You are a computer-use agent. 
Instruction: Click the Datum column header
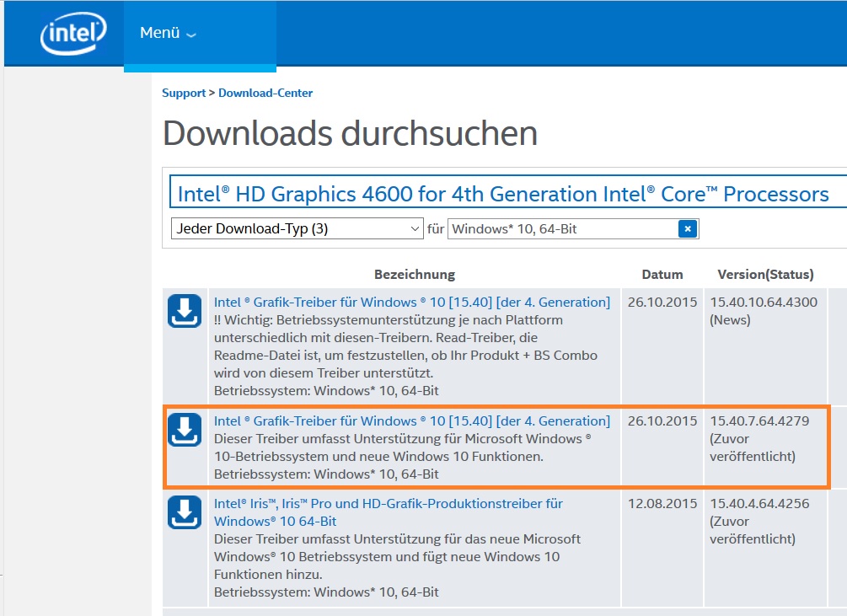(x=662, y=274)
